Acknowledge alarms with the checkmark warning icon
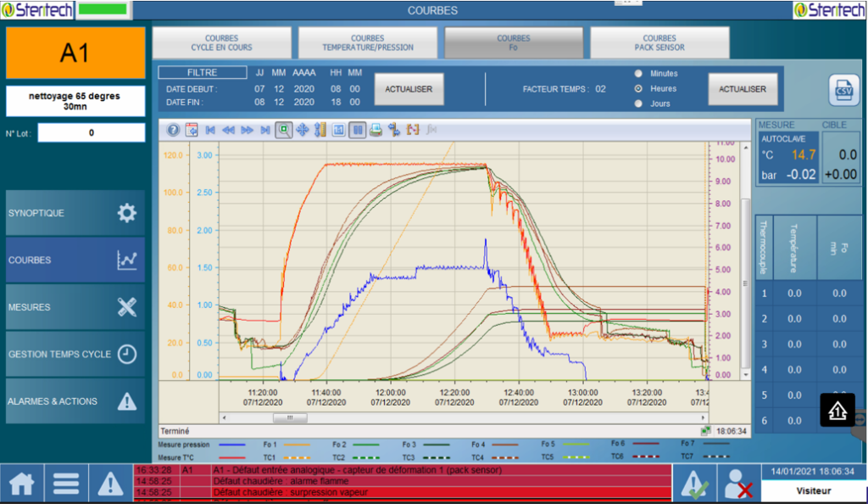Viewport: 868px width, 504px height. coord(695,484)
